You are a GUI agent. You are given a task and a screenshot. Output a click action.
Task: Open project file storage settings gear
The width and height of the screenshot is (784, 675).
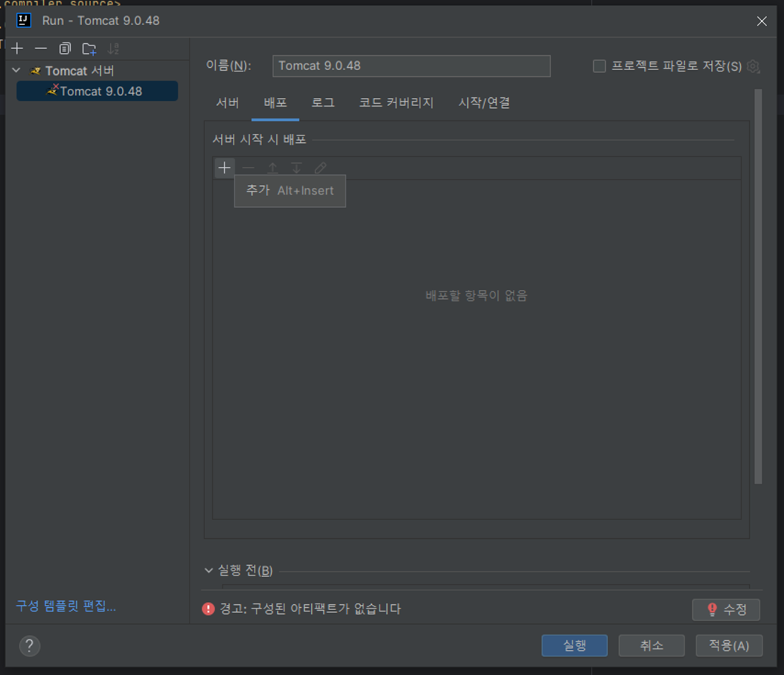753,66
